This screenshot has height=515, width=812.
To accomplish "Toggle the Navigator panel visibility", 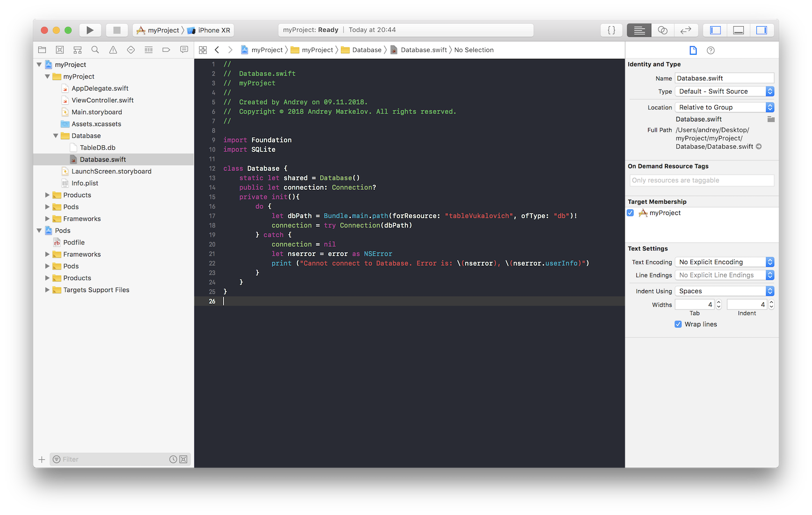I will point(715,30).
